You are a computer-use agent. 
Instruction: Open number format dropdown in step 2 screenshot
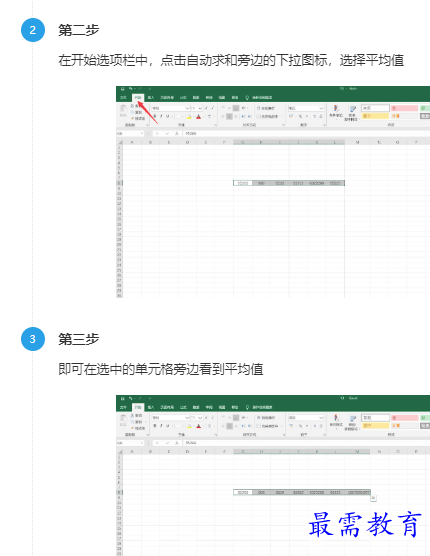[x=321, y=108]
